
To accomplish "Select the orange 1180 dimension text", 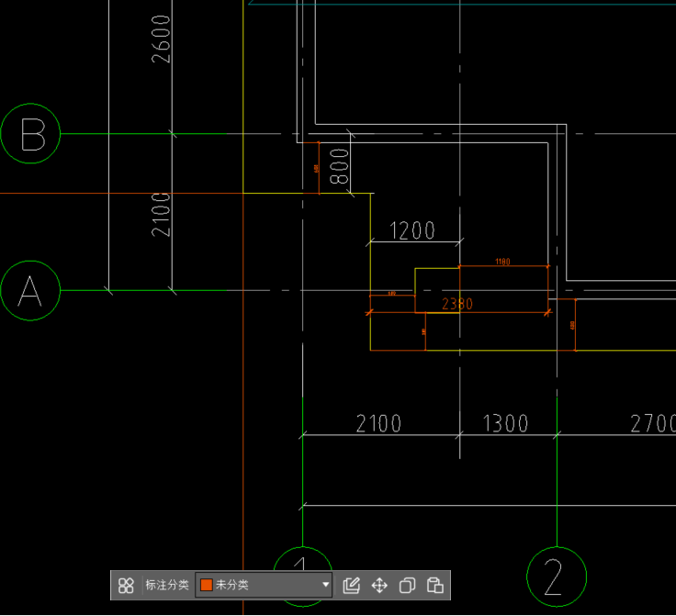I will pos(502,262).
